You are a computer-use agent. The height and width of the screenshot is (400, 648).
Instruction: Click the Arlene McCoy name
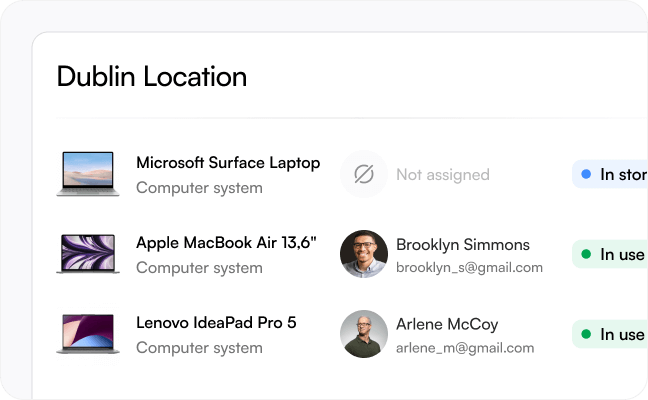(447, 324)
